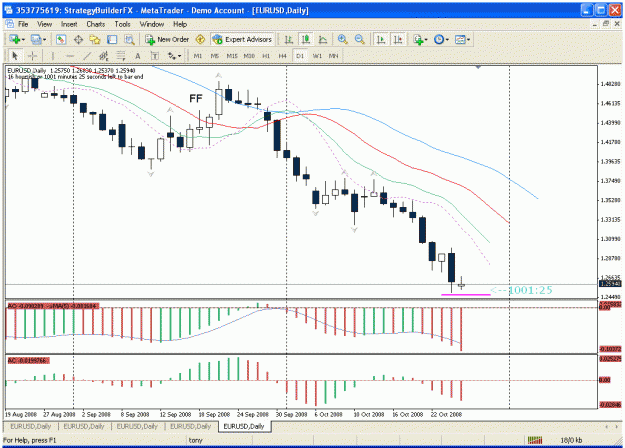Switch to H1 timeframe
The width and height of the screenshot is (625, 448).
pyautogui.click(x=266, y=56)
